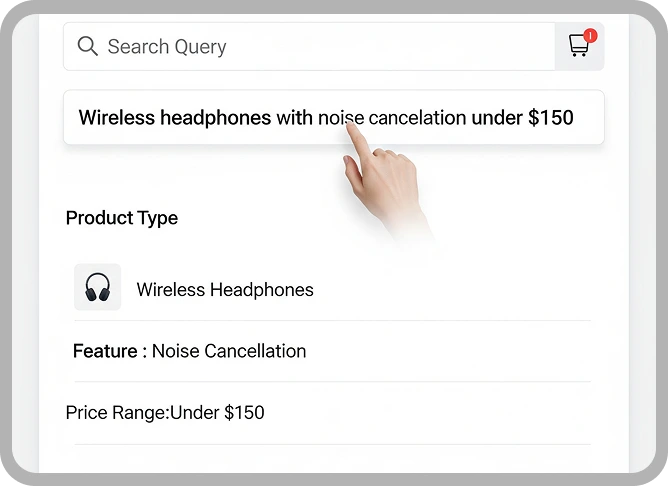Click the word "Type" in the heading
This screenshot has height=486, width=668.
[157, 219]
